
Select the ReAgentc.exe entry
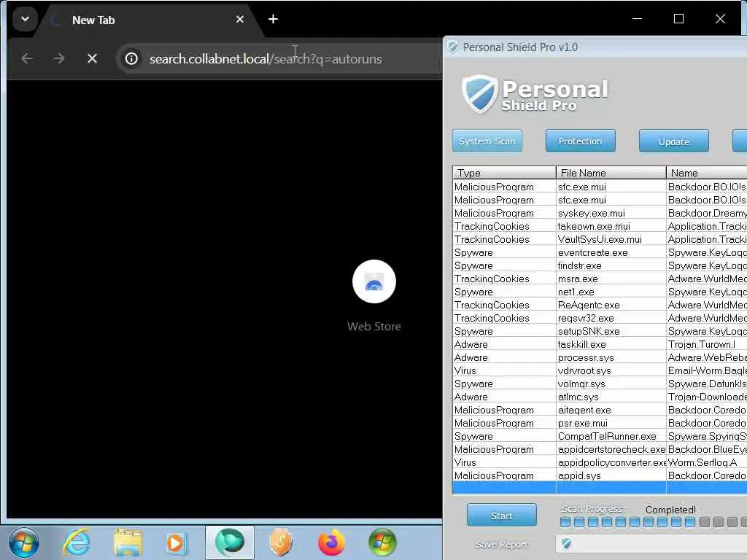pos(600,306)
